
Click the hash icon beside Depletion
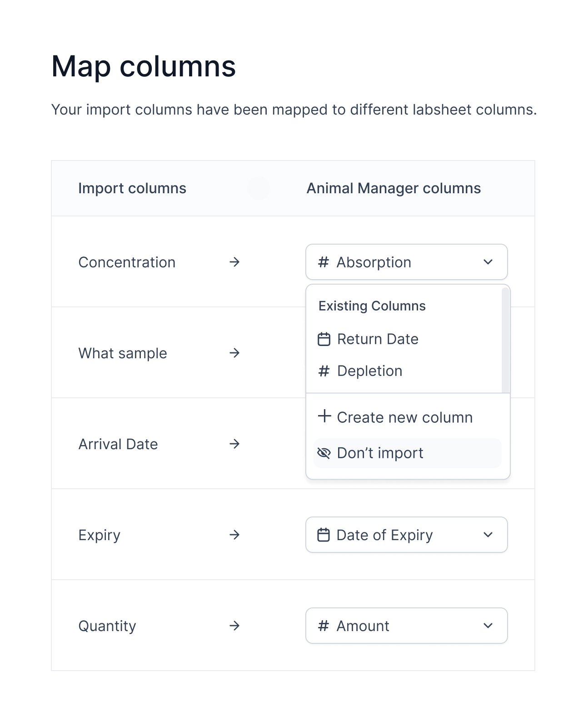click(x=324, y=371)
